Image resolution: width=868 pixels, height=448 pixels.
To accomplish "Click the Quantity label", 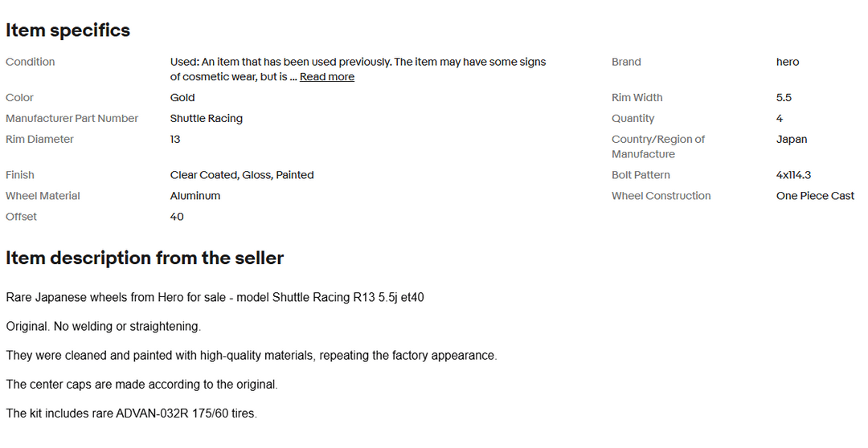I will (x=633, y=118).
